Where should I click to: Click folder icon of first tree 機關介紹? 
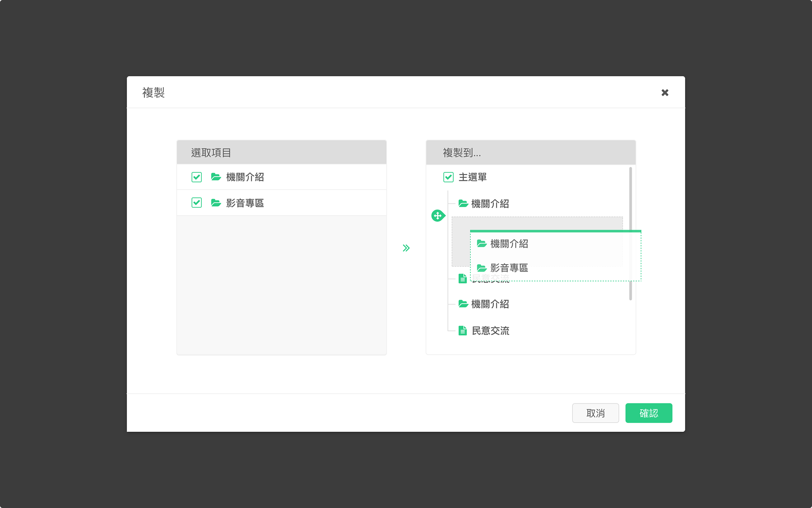pyautogui.click(x=463, y=204)
